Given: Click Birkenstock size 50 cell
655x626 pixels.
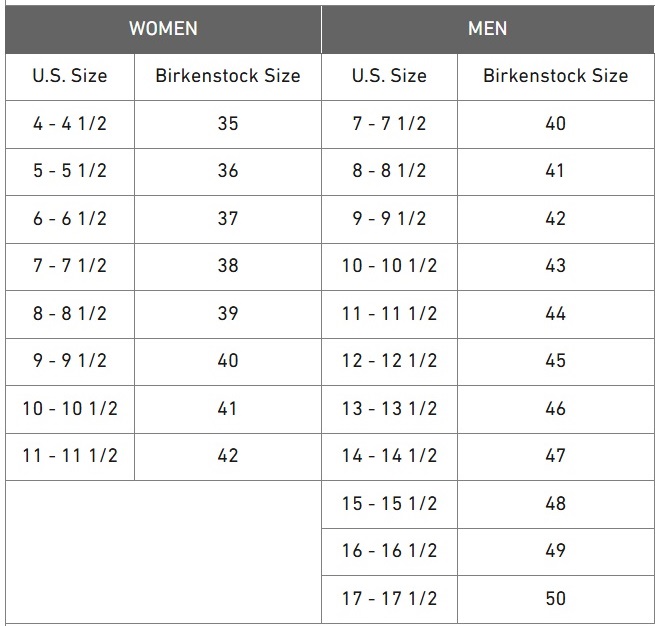Looking at the screenshot, I should (x=555, y=598).
